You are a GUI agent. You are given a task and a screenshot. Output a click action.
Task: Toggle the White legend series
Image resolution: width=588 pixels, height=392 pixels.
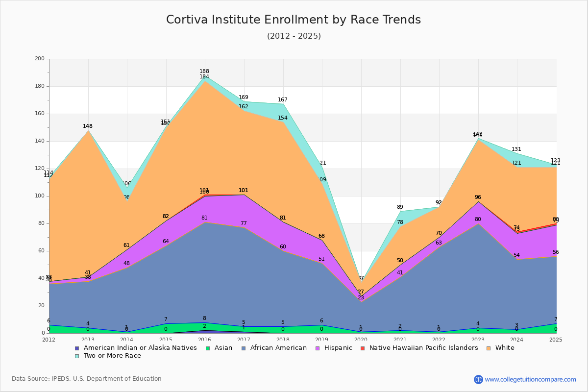pyautogui.click(x=501, y=348)
